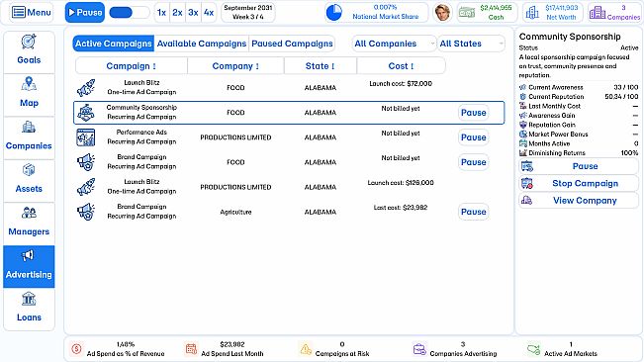The image size is (644, 362).
Task: Click the cash money icon
Action: [x=467, y=13]
